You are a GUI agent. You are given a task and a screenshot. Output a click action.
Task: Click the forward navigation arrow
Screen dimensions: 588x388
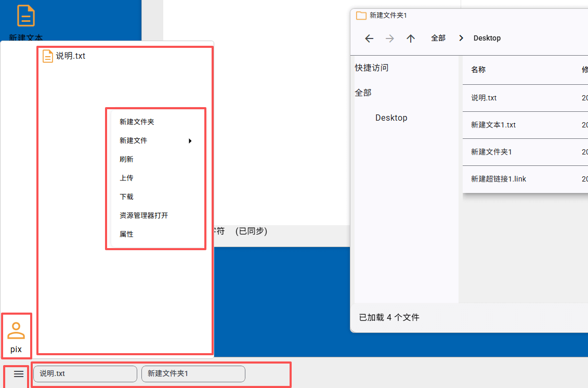[390, 38]
